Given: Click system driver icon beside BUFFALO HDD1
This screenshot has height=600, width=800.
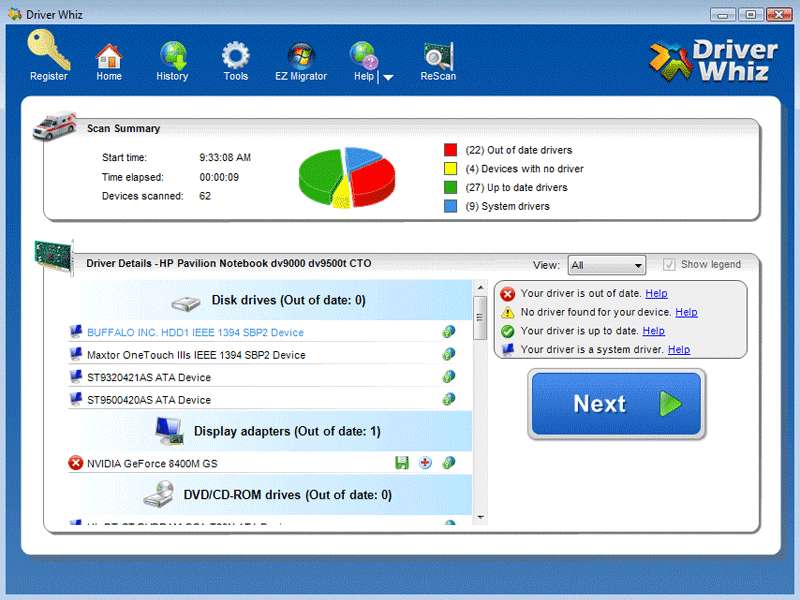Looking at the screenshot, I should [76, 332].
